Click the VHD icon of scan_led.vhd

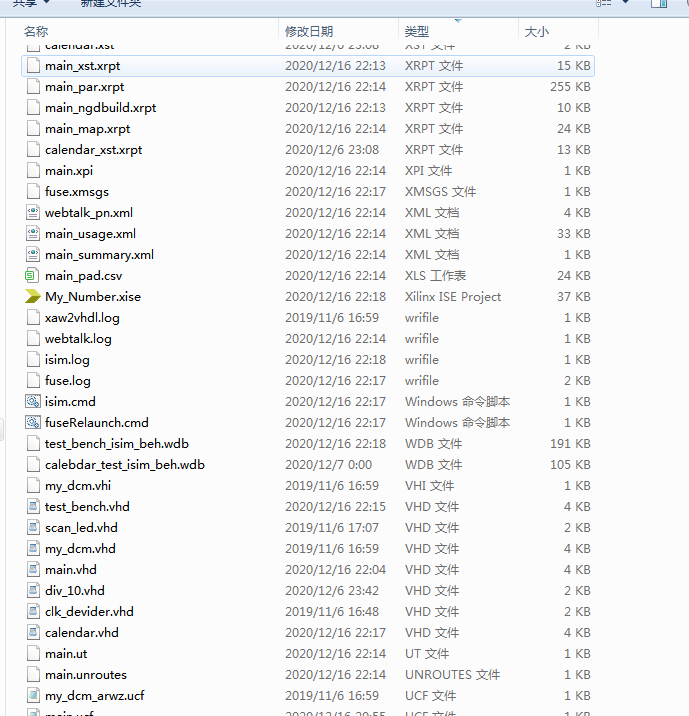point(33,528)
